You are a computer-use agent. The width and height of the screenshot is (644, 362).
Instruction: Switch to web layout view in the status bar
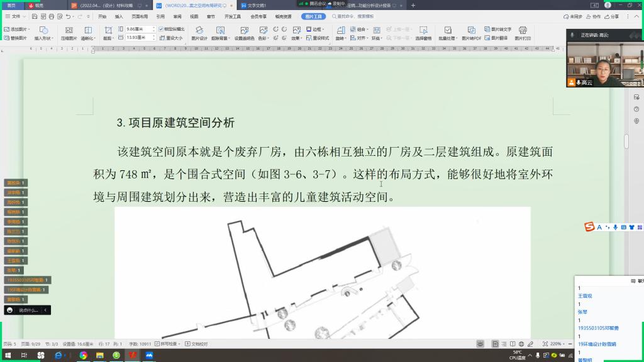click(x=521, y=344)
